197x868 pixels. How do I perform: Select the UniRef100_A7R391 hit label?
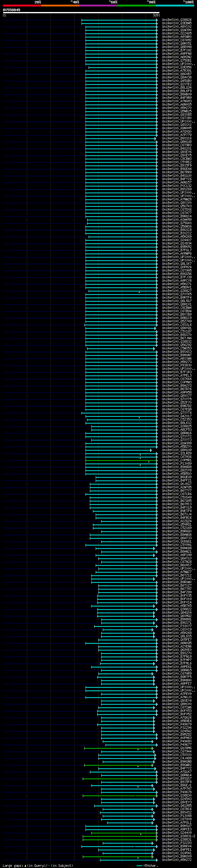[x=177, y=71]
